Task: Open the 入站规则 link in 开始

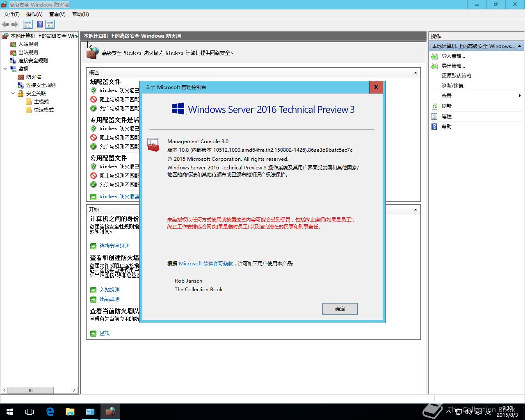Action: pos(110,290)
